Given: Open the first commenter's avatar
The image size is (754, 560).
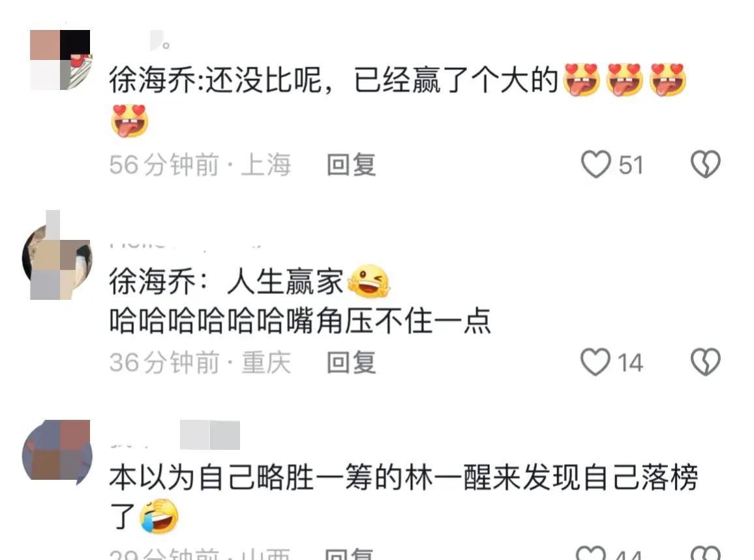Looking at the screenshot, I should 60,59.
